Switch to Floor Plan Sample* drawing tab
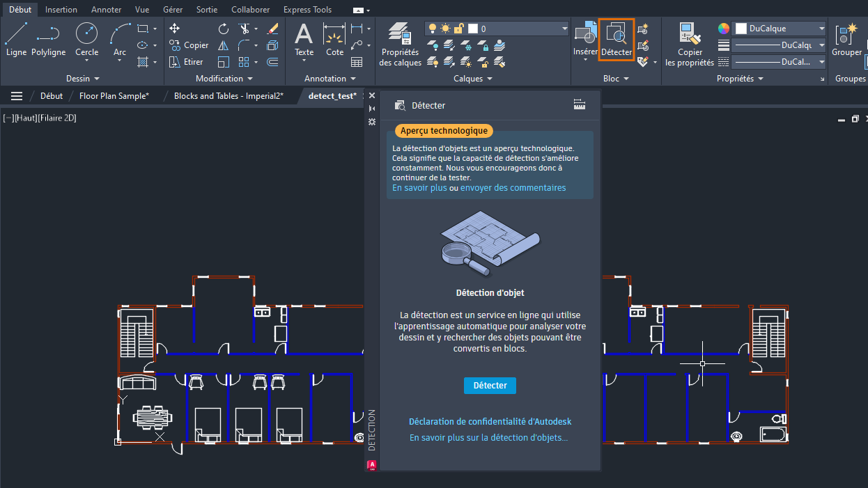This screenshot has width=868, height=488. pyautogui.click(x=114, y=96)
